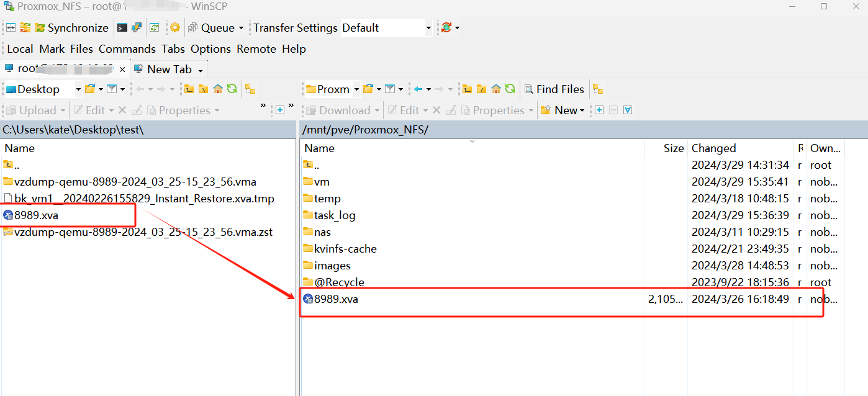Click the Open in PuTTY icon
The height and width of the screenshot is (396, 868).
(137, 27)
